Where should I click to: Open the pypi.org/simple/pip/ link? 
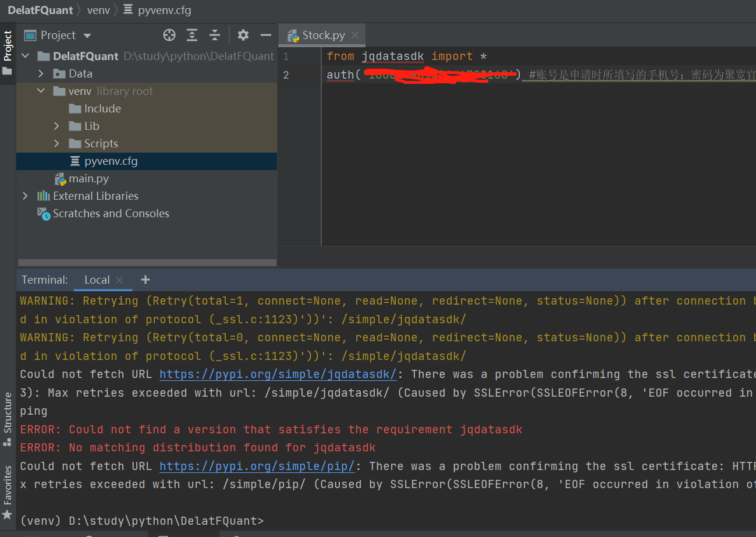pos(257,466)
